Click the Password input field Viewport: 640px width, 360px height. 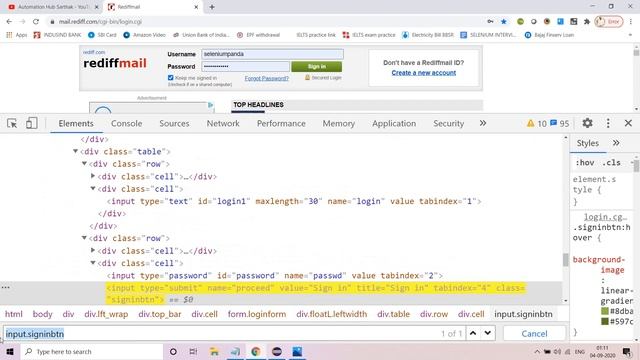pos(245,67)
